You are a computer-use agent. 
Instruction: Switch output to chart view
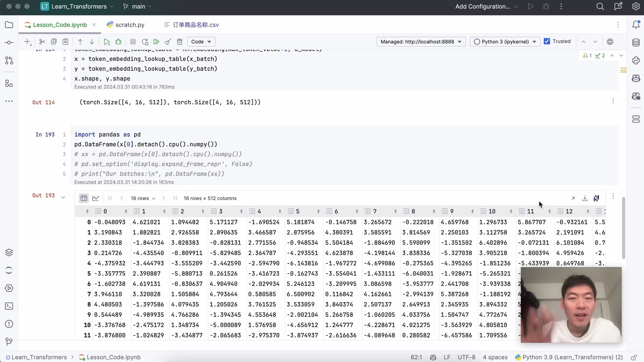click(x=96, y=198)
